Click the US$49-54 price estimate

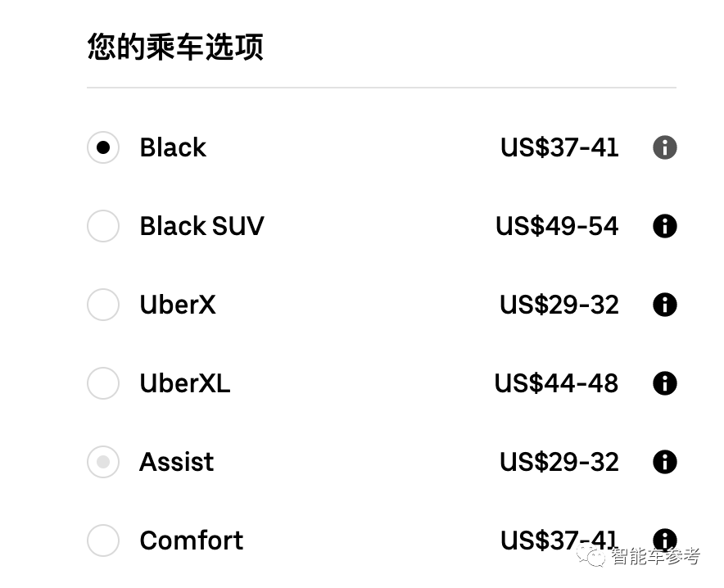tap(557, 226)
